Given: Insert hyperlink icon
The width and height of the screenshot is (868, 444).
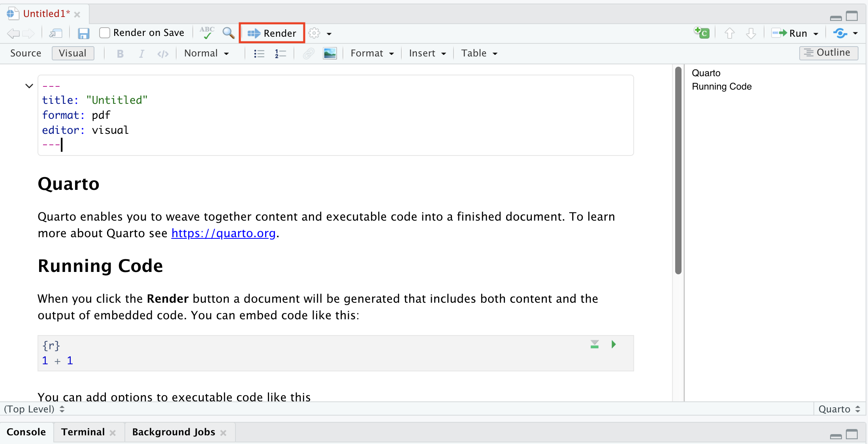Looking at the screenshot, I should (x=309, y=53).
